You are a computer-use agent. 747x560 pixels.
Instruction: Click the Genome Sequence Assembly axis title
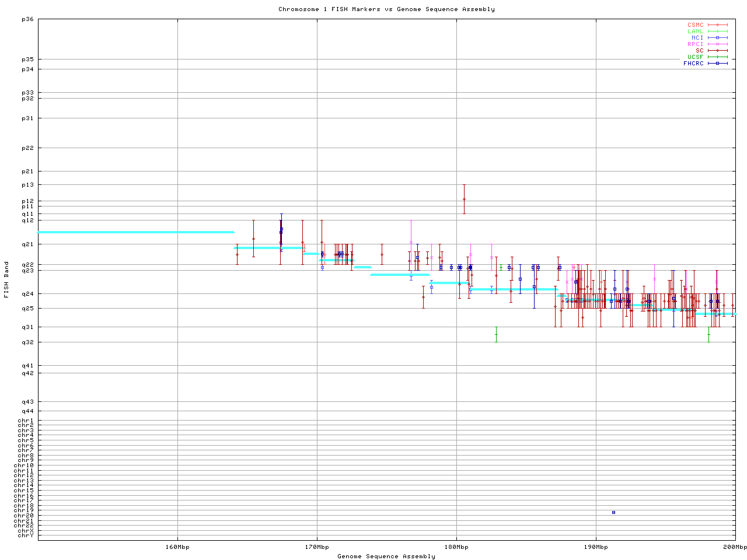click(x=386, y=556)
